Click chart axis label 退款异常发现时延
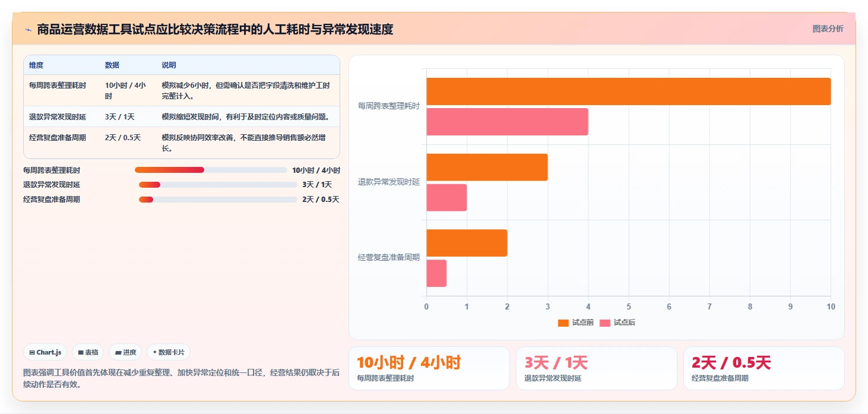This screenshot has width=868, height=414. 389,182
